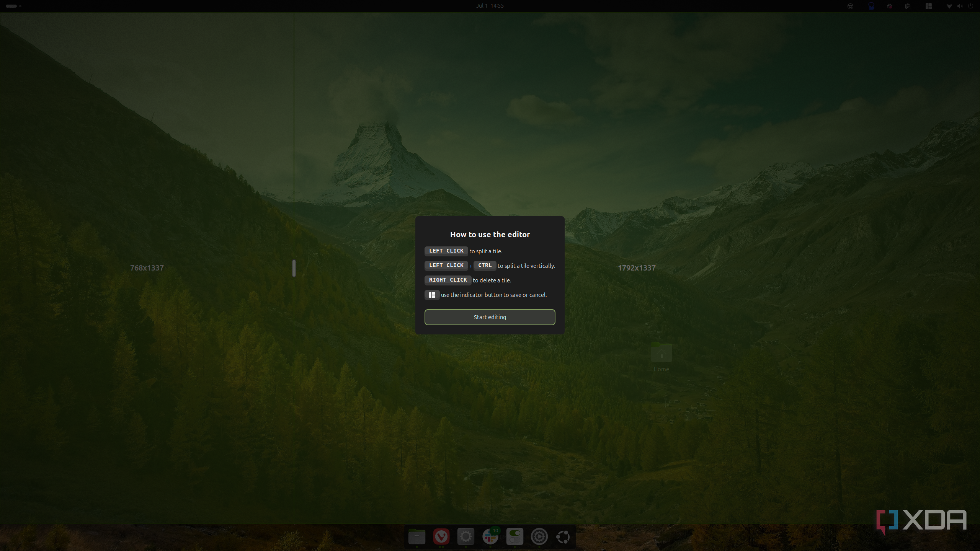Click "to delete a tile." text
Screen dimensions: 980x551
[492, 280]
